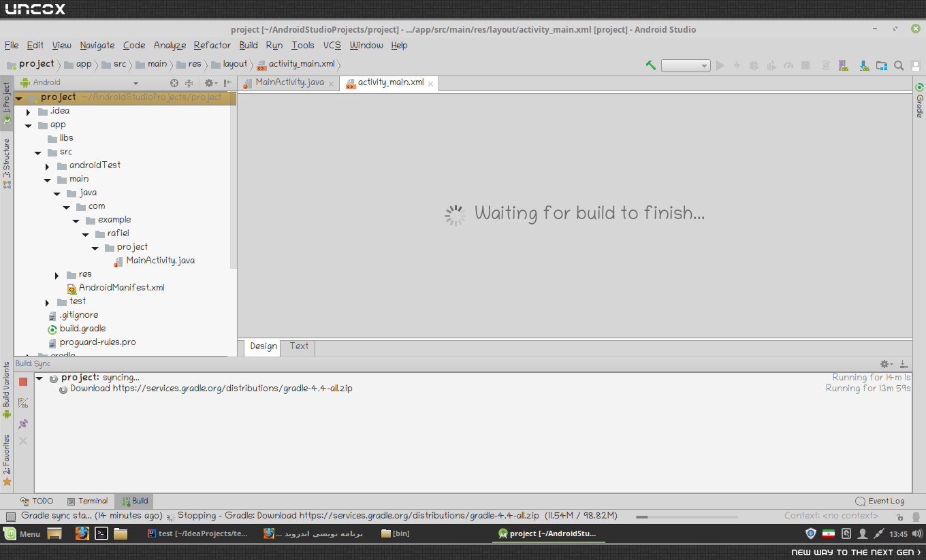Click the Run app play icon
Viewport: 926px width, 560px height.
tap(720, 65)
